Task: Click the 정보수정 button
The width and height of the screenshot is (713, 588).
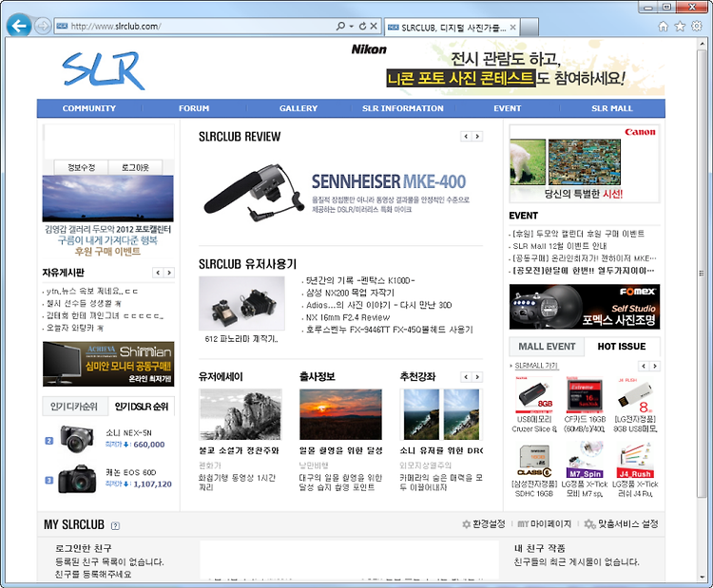Action: (82, 167)
